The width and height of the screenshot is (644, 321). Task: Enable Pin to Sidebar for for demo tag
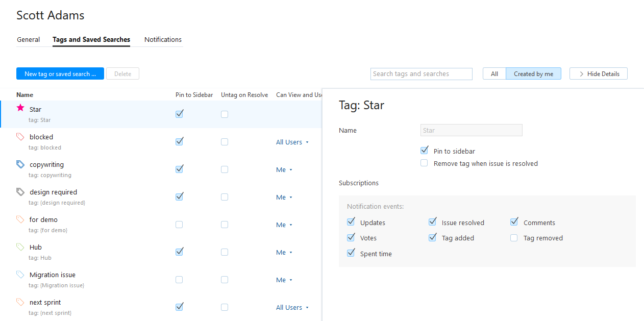tap(179, 225)
